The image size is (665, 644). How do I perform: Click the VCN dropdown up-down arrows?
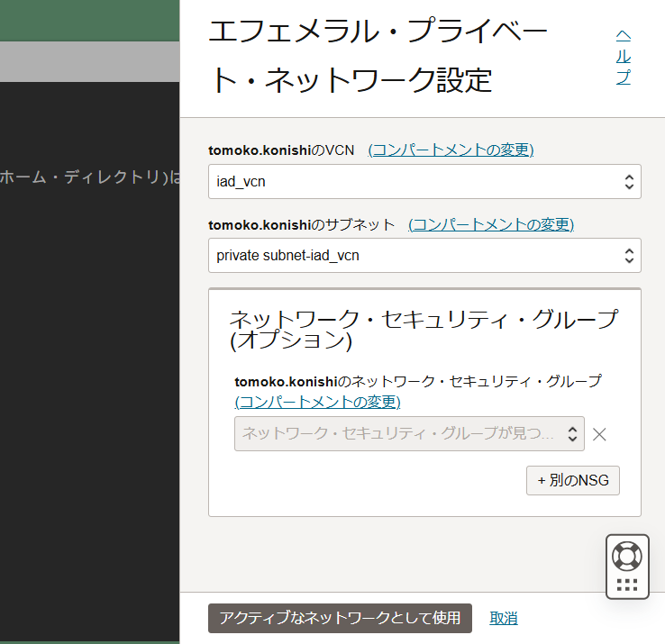point(629,182)
